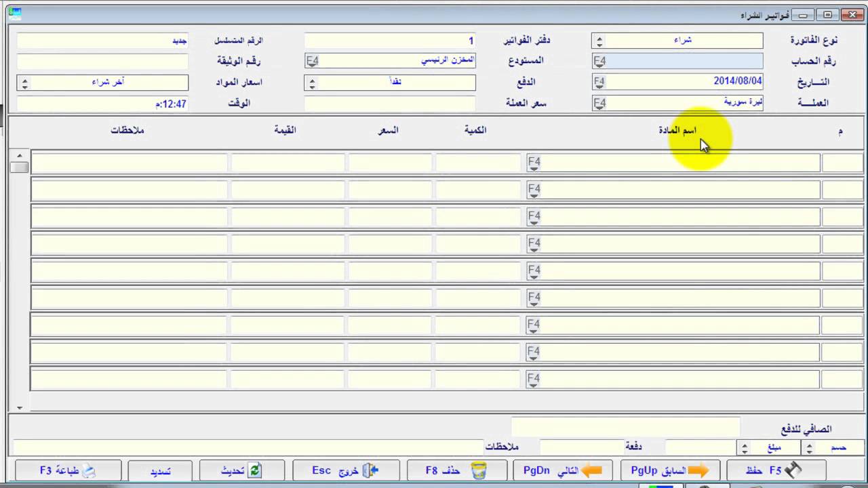This screenshot has height=488, width=868.
Task: Open F4 date picker for التاريخ field
Action: (x=599, y=82)
